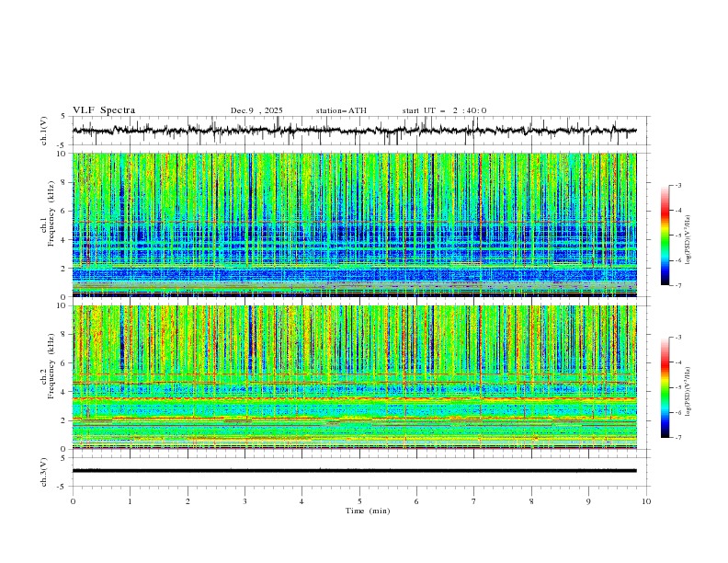Click time axis tick label "7"
Screen dimensions: 728x563
point(474,501)
